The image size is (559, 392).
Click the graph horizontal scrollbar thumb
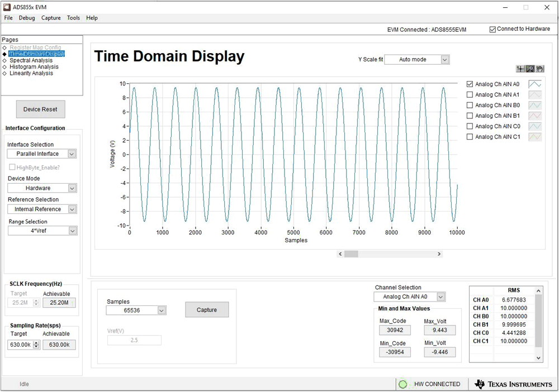tap(351, 254)
